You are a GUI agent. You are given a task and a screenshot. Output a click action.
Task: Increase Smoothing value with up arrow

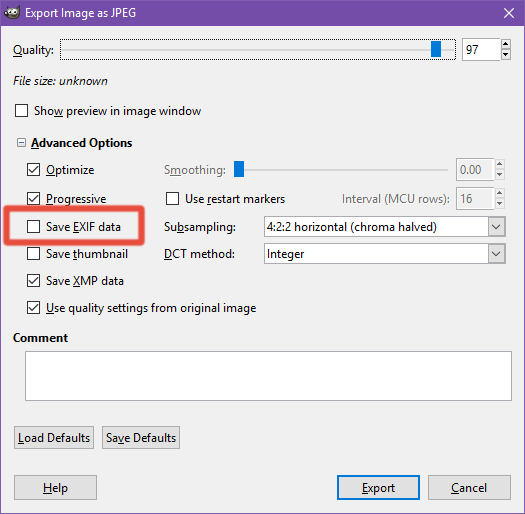pos(500,164)
